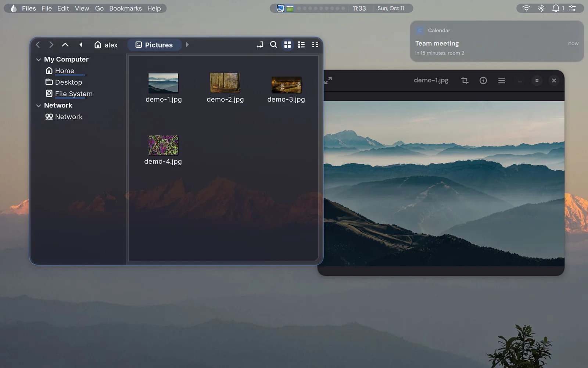Open the alex home path button
Image resolution: width=588 pixels, height=368 pixels.
(106, 45)
